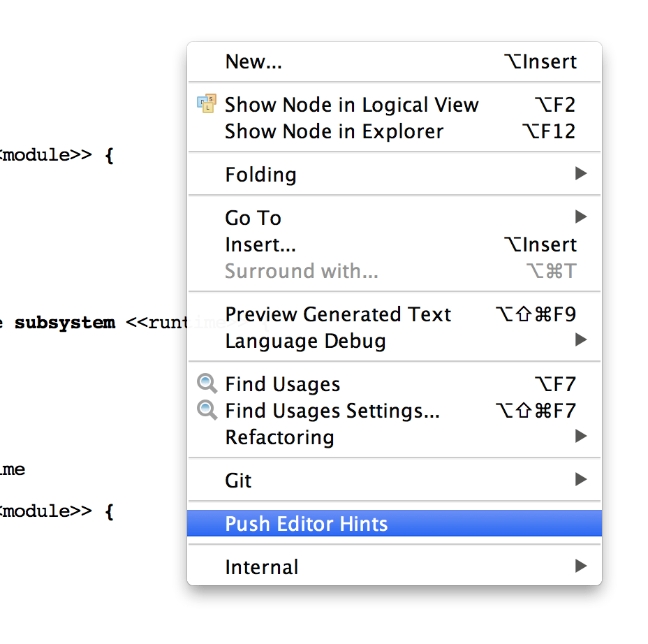Expand the Internal submenu arrow
Viewport: 648px width, 644px height.
pos(580,566)
